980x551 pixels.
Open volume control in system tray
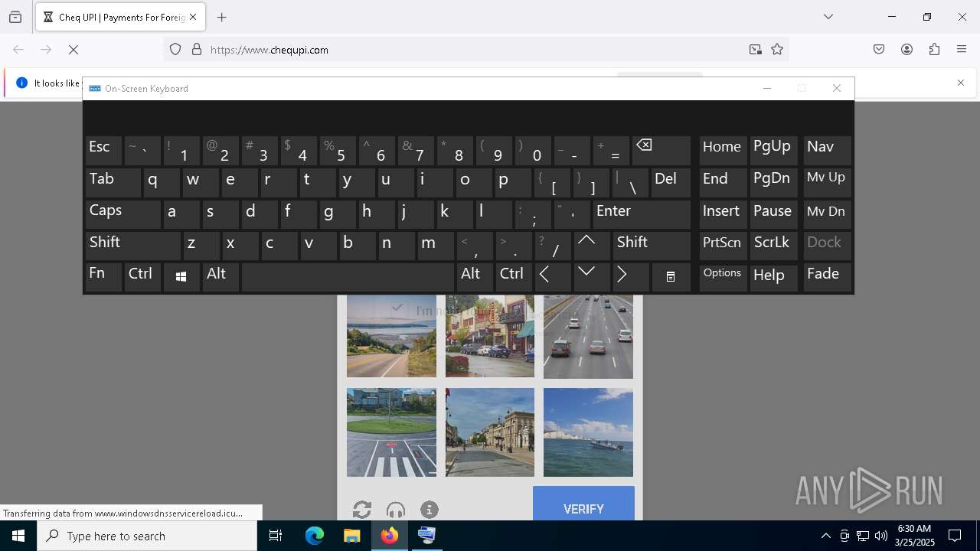880,536
